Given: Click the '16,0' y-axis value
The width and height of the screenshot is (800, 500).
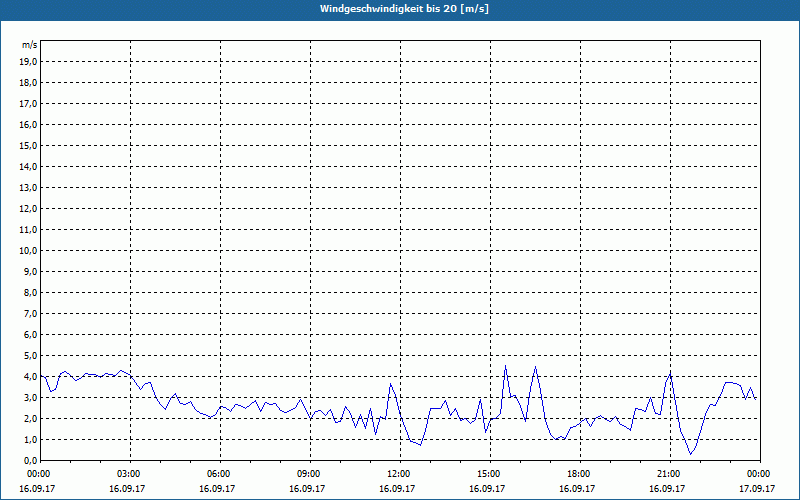Looking at the screenshot, I should coord(28,124).
